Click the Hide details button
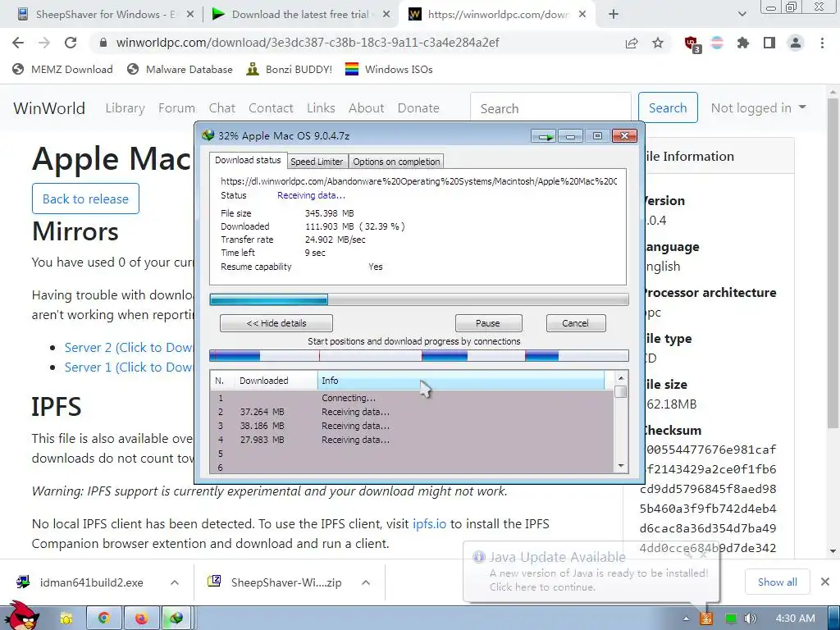This screenshot has height=630, width=840. 276,323
